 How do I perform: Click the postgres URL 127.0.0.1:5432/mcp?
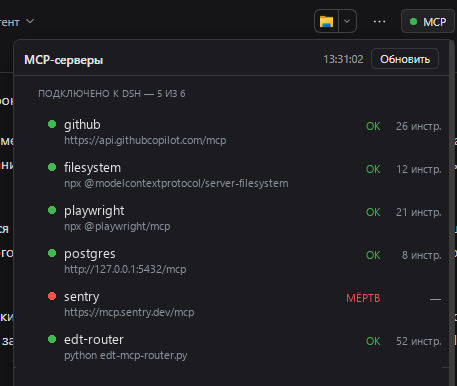pos(125,269)
